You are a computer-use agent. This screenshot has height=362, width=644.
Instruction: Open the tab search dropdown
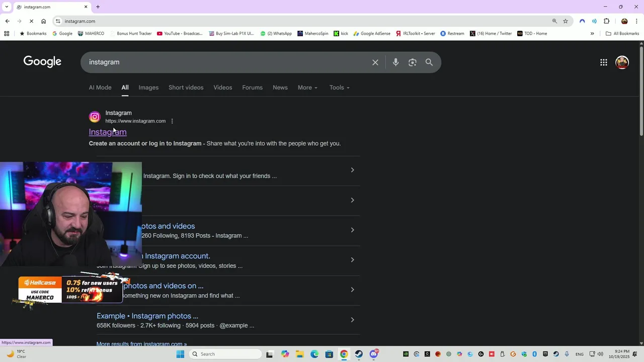[7, 7]
